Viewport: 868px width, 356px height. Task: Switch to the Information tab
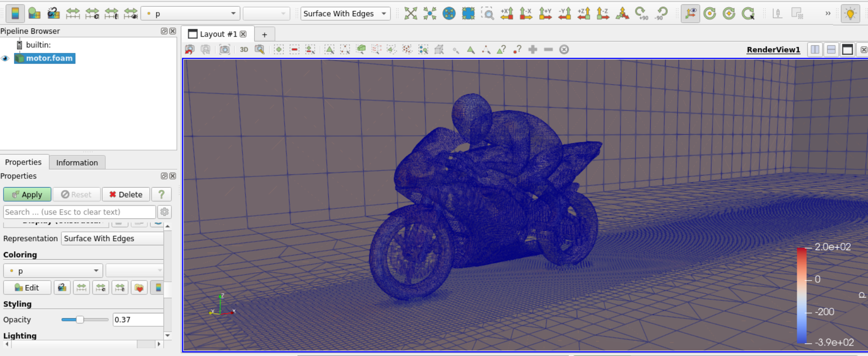click(x=77, y=163)
